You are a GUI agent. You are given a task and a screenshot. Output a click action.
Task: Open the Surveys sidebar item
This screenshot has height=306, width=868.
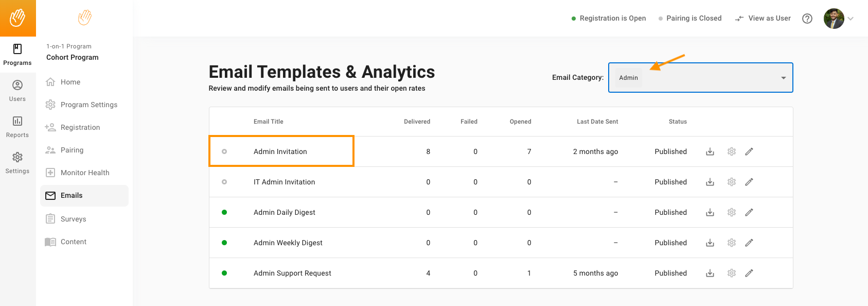[x=74, y=219]
